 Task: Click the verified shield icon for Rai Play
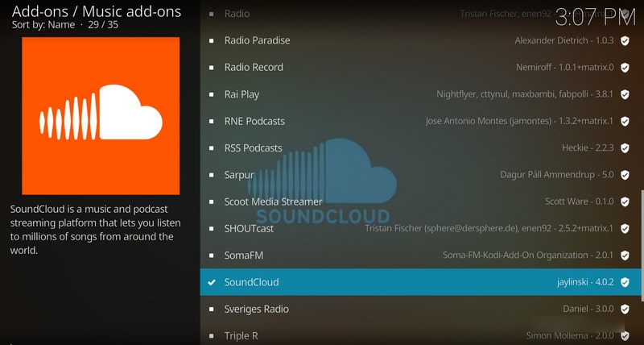pos(625,94)
